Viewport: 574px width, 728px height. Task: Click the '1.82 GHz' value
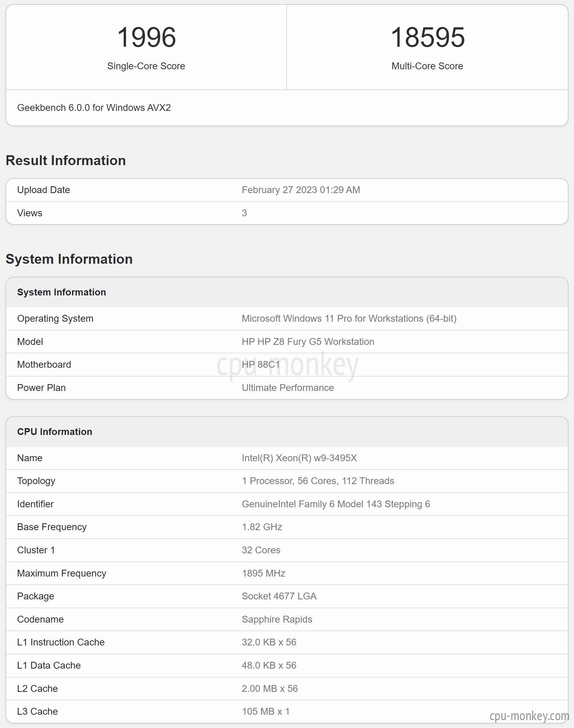point(262,527)
